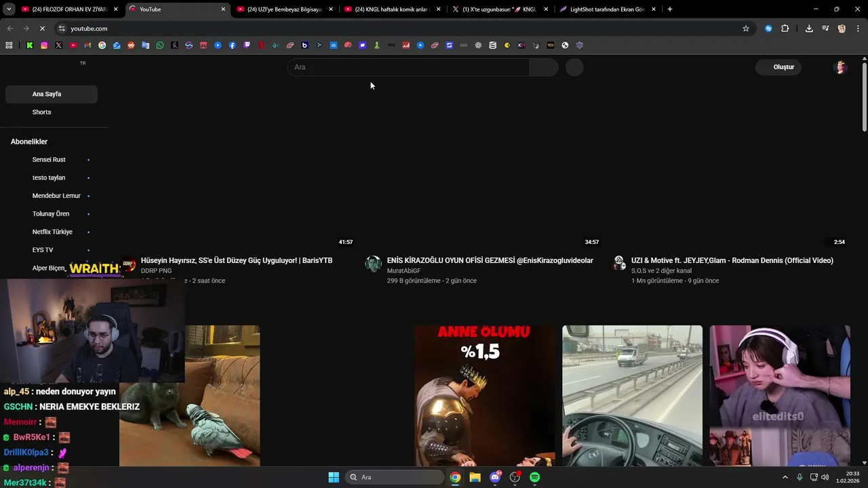Switch to LightShot Ekran Görüntüsü tab

click(608, 9)
